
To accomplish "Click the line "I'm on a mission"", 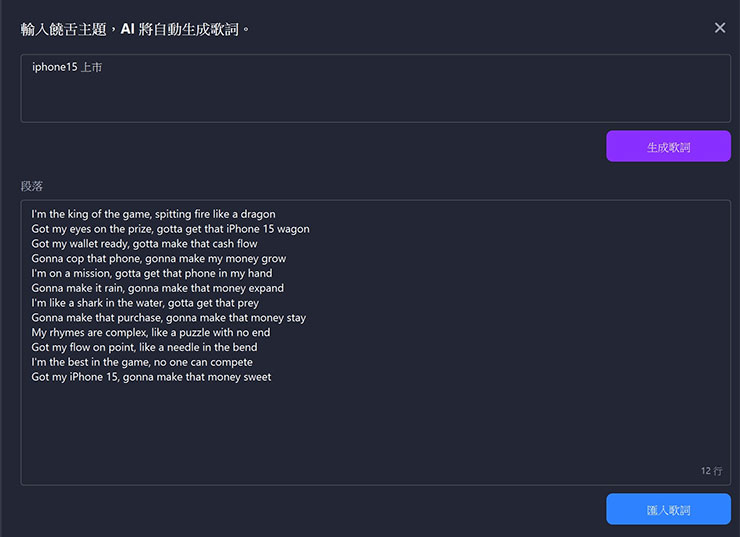I will (151, 273).
